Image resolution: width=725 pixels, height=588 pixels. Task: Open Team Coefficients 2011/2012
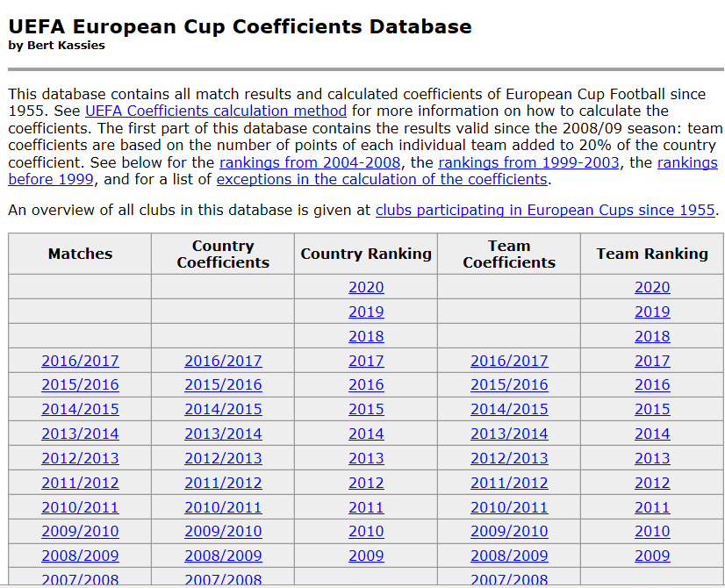click(x=510, y=483)
